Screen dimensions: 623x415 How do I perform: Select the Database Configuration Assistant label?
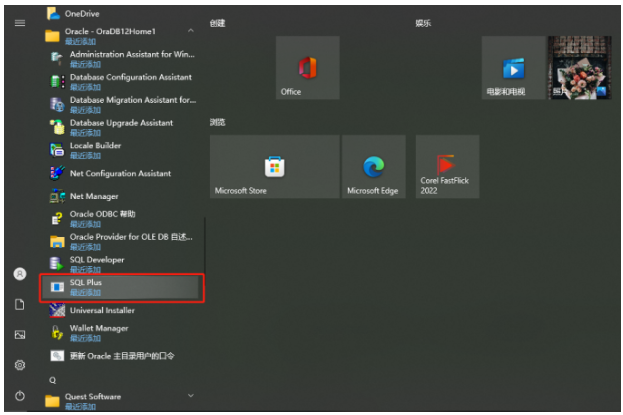(x=131, y=77)
